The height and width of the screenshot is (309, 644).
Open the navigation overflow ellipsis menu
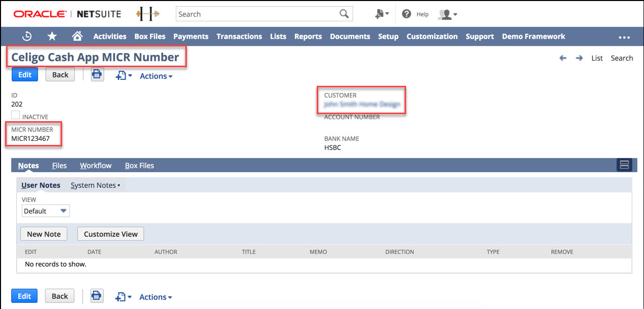click(x=624, y=37)
